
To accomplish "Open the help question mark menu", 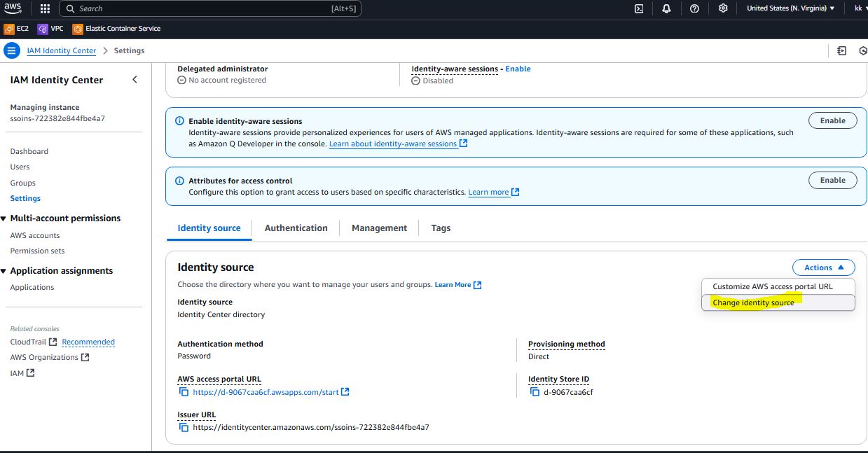I will [694, 8].
